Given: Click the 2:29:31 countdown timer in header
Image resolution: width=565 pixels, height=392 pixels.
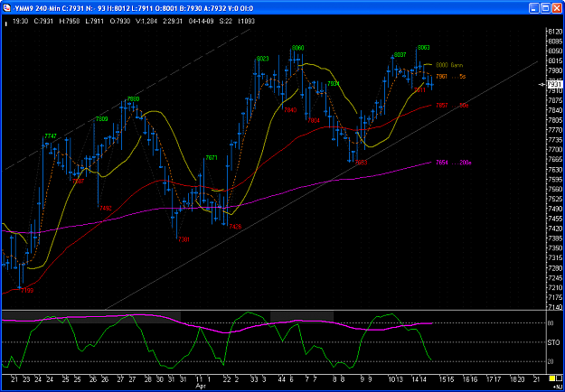Looking at the screenshot, I should pos(173,22).
